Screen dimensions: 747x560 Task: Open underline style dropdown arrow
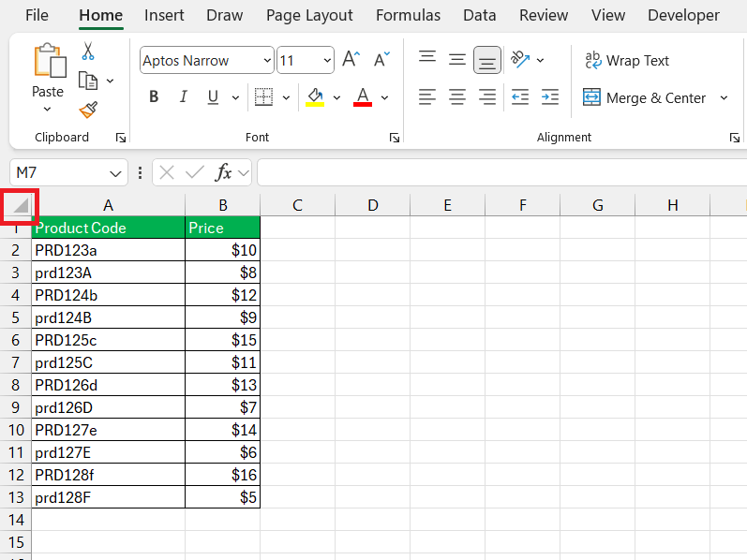pos(235,98)
